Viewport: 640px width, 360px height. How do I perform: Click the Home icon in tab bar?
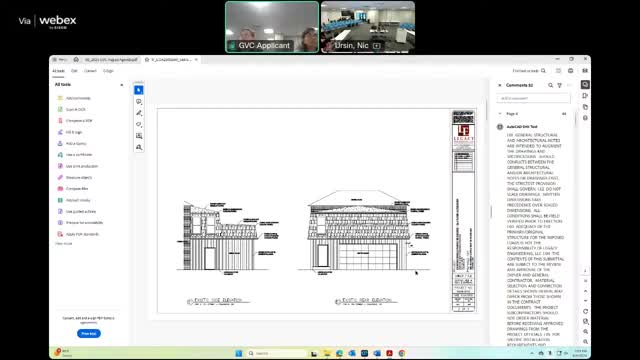pos(76,60)
